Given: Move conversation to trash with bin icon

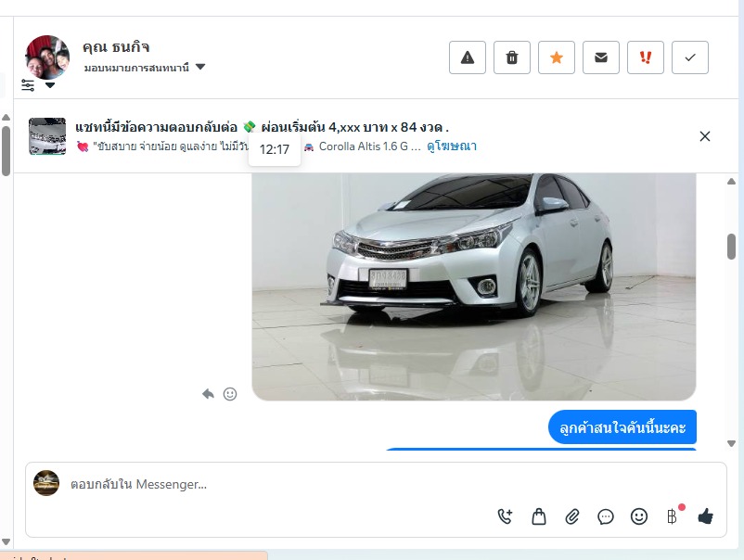Looking at the screenshot, I should coord(512,57).
